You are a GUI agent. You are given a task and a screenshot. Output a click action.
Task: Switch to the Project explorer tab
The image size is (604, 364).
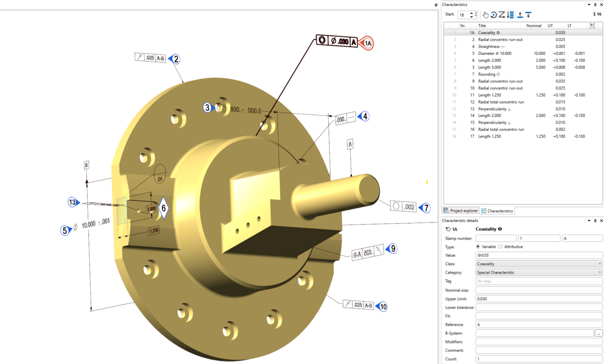(461, 210)
